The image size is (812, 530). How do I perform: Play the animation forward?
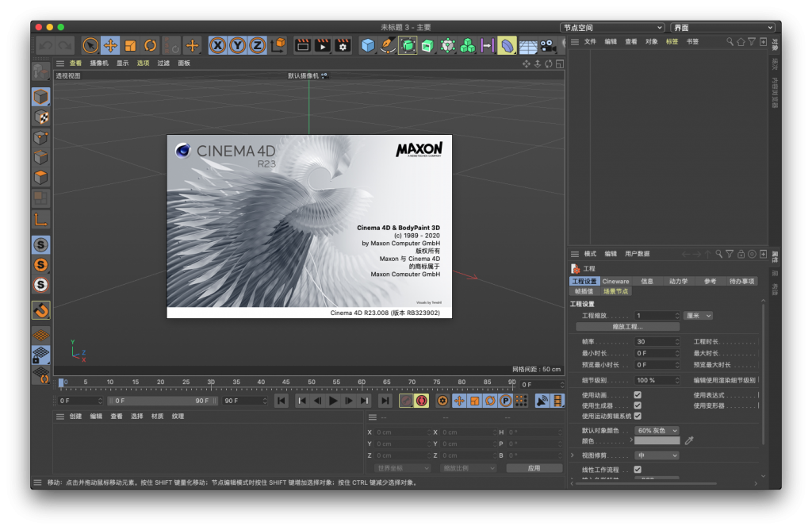pyautogui.click(x=334, y=401)
